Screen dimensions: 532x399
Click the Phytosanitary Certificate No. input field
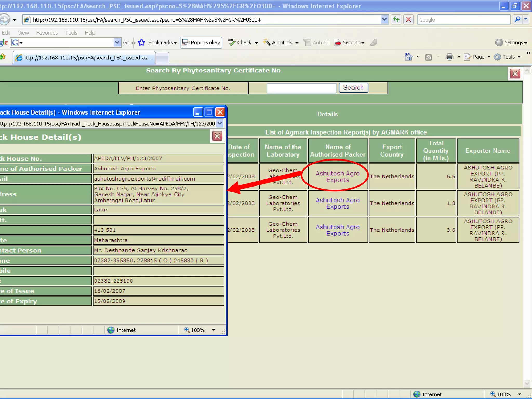tap(301, 88)
